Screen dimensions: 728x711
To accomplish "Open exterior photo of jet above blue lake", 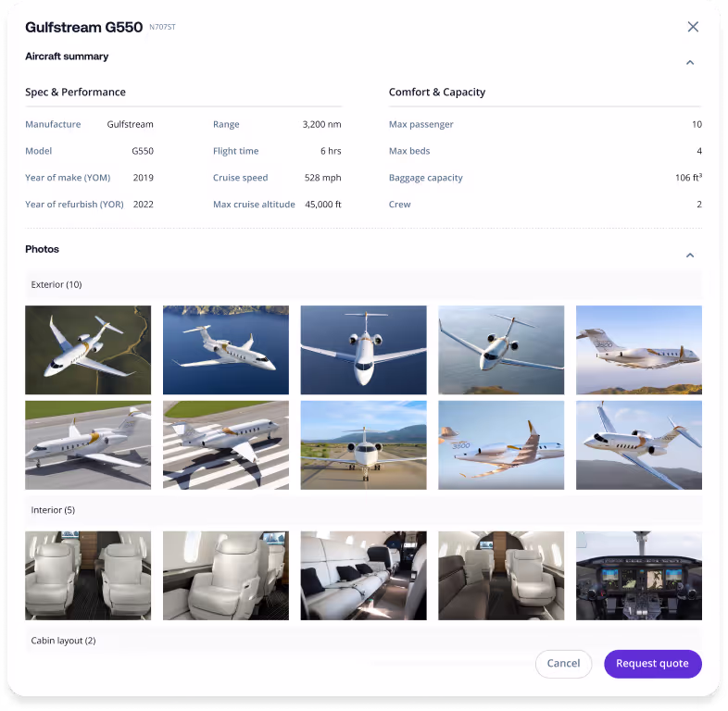I will point(226,350).
